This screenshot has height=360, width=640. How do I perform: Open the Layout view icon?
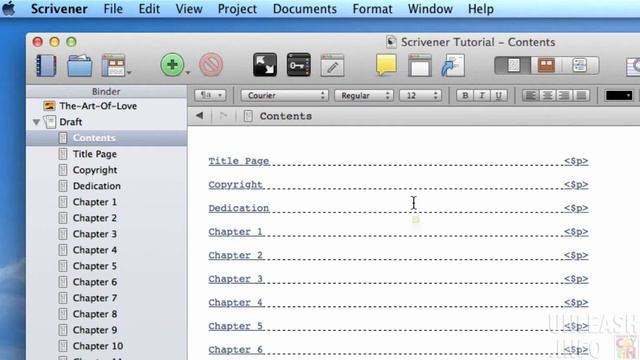point(113,65)
